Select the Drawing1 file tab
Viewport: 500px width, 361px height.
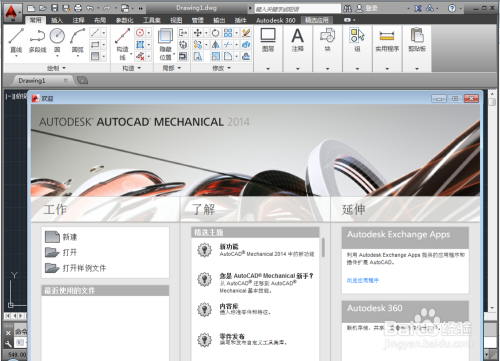32,80
